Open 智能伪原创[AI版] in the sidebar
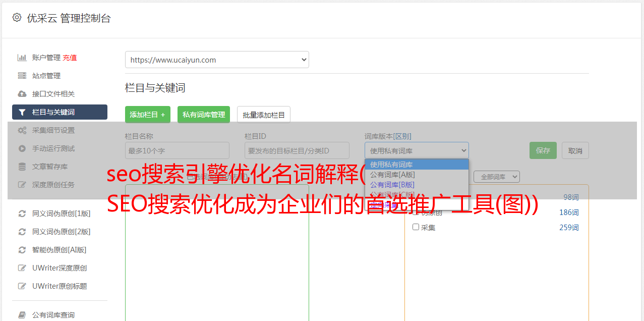Viewport: 644px width, 321px height. [60, 250]
